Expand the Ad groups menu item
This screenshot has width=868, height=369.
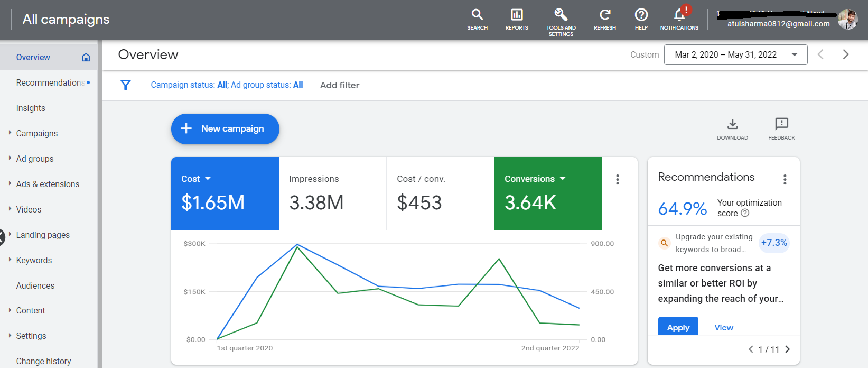pyautogui.click(x=10, y=158)
